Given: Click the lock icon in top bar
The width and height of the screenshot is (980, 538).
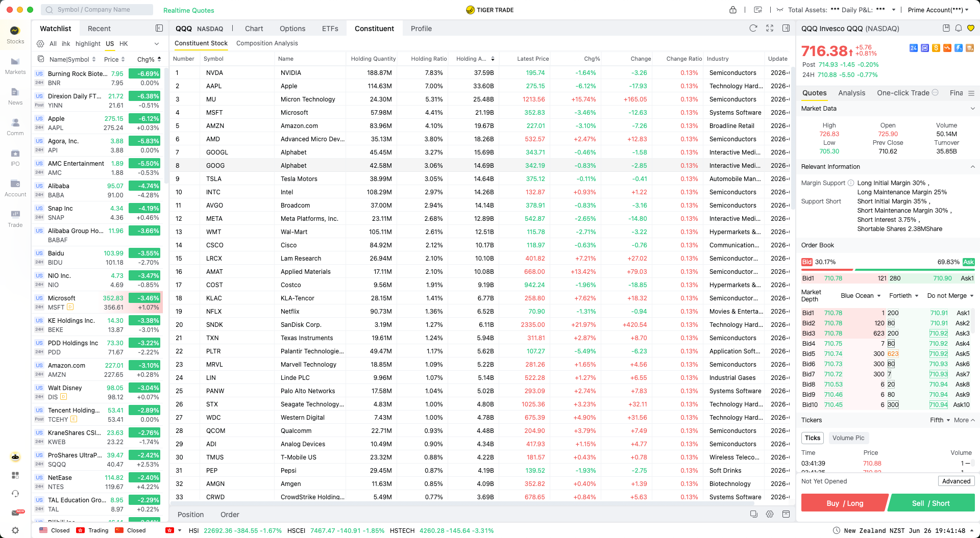Looking at the screenshot, I should click(x=733, y=10).
